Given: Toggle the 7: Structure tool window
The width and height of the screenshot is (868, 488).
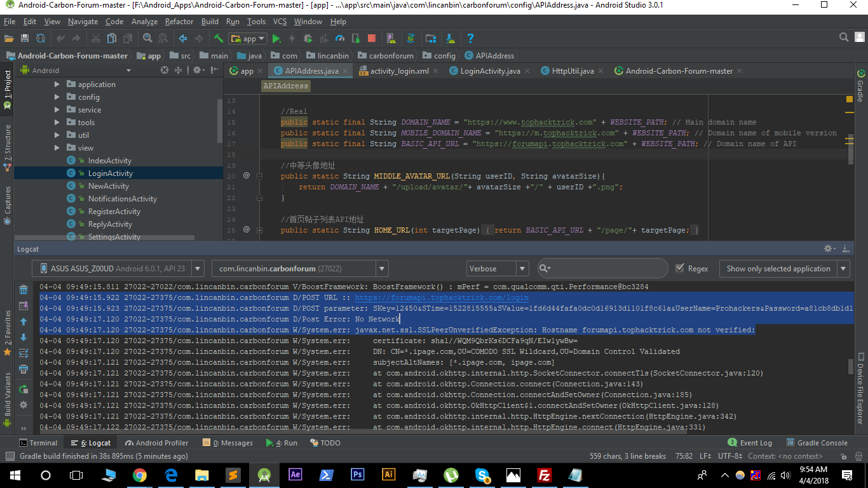Looking at the screenshot, I should [7, 147].
